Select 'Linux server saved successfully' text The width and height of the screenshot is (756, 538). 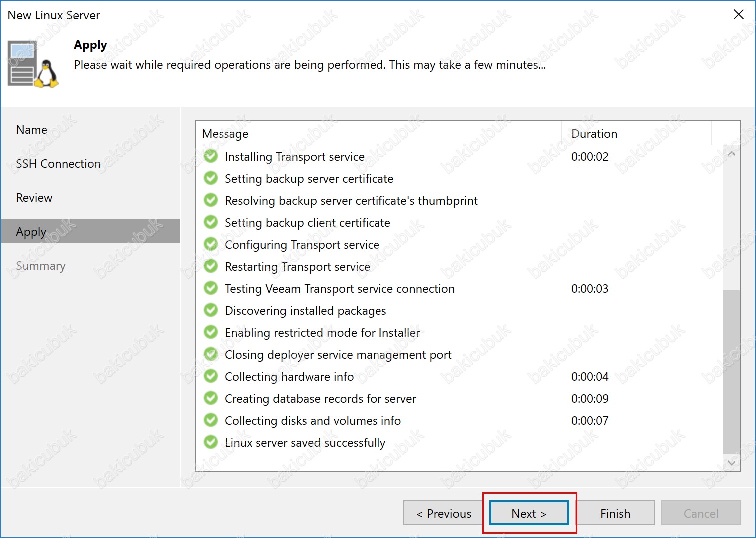305,443
